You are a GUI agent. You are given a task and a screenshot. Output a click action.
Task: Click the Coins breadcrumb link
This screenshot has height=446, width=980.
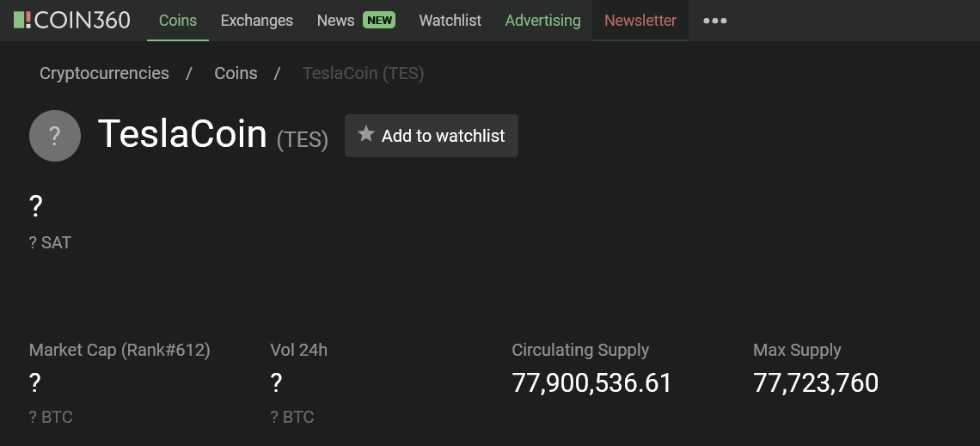coord(236,73)
